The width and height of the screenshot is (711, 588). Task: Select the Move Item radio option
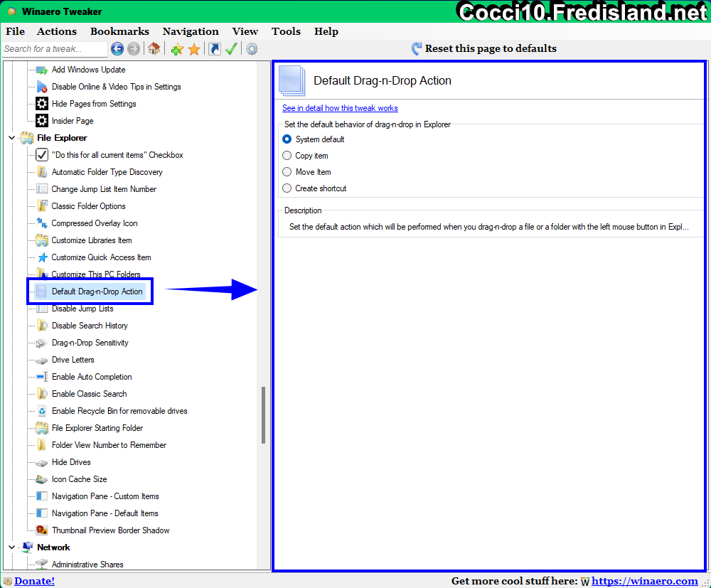click(x=287, y=172)
